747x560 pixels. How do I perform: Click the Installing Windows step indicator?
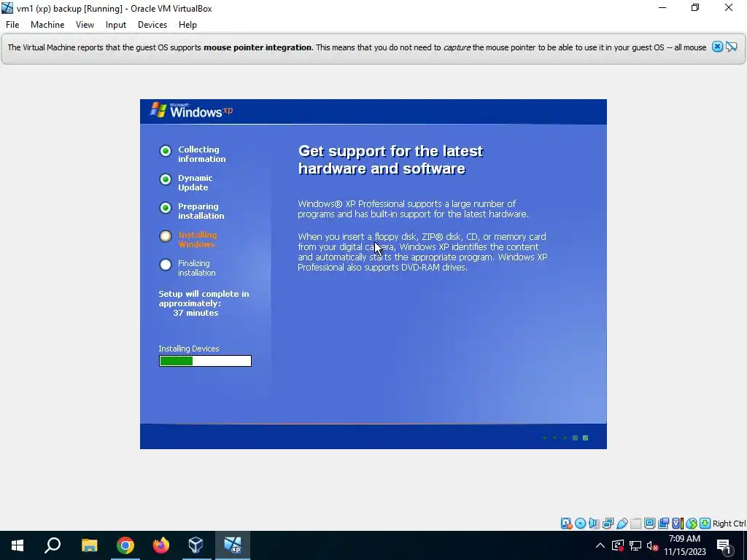tap(166, 236)
